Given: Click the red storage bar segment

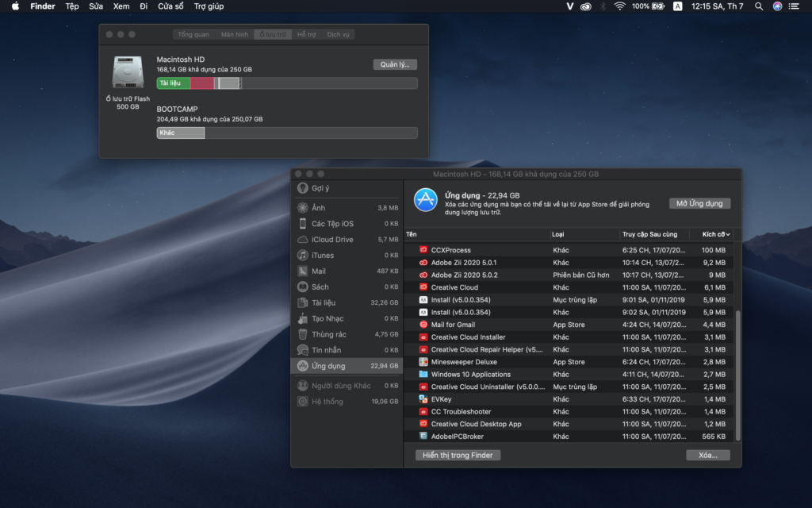Looking at the screenshot, I should [x=202, y=83].
